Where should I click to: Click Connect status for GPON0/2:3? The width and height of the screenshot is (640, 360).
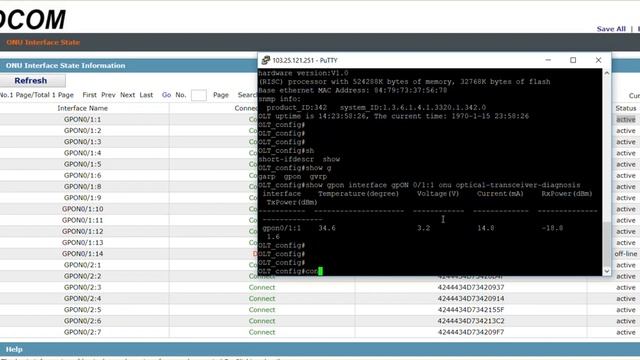tap(262, 287)
